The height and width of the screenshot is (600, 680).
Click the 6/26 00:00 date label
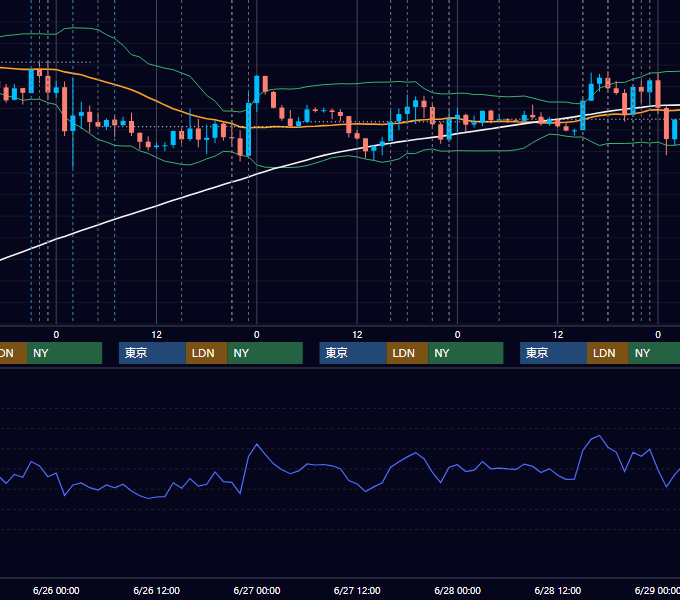point(56,590)
